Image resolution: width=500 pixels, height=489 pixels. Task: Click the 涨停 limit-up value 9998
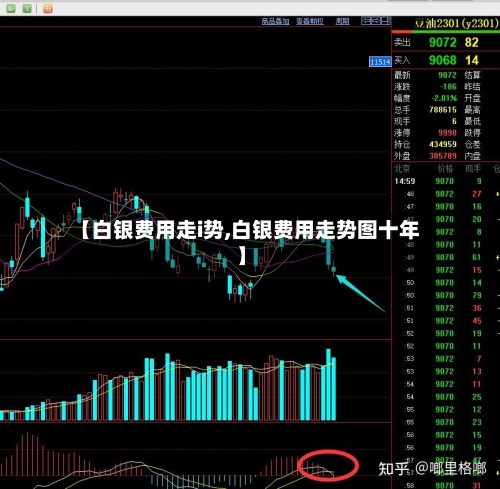pos(447,133)
